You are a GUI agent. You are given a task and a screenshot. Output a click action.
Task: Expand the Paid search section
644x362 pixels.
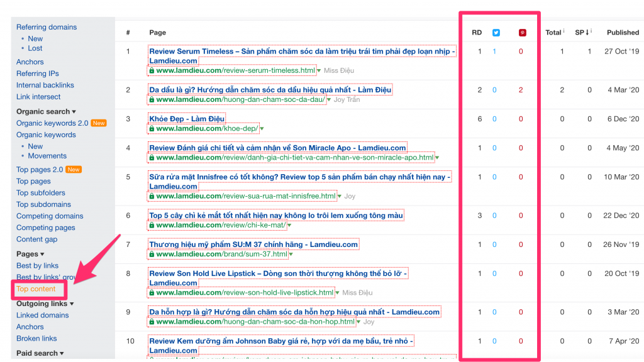point(40,353)
